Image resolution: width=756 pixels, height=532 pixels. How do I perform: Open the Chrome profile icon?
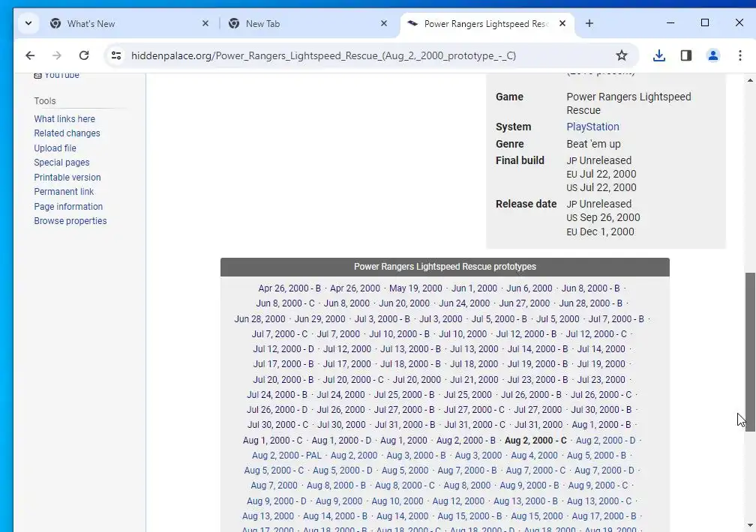(x=713, y=55)
